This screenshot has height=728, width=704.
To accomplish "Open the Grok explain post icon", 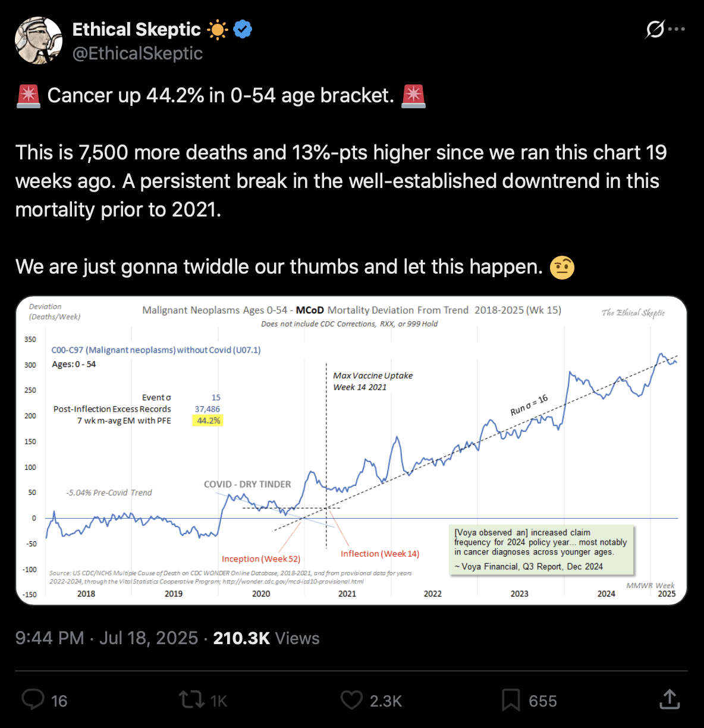I will 655,29.
